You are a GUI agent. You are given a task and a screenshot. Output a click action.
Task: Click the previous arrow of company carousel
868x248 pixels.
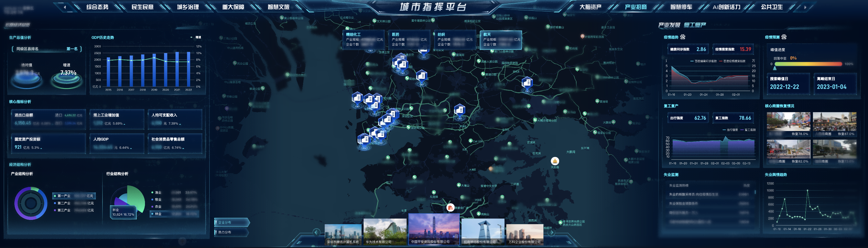pyautogui.click(x=316, y=232)
